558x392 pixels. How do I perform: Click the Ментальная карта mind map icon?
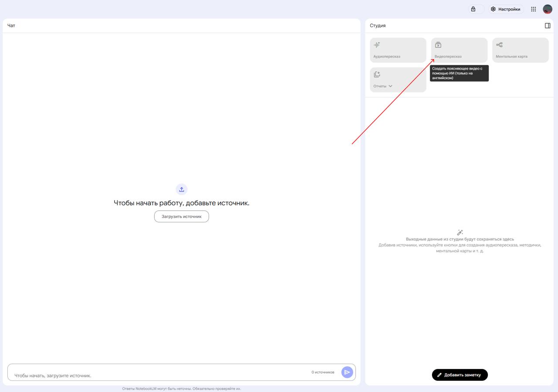500,44
